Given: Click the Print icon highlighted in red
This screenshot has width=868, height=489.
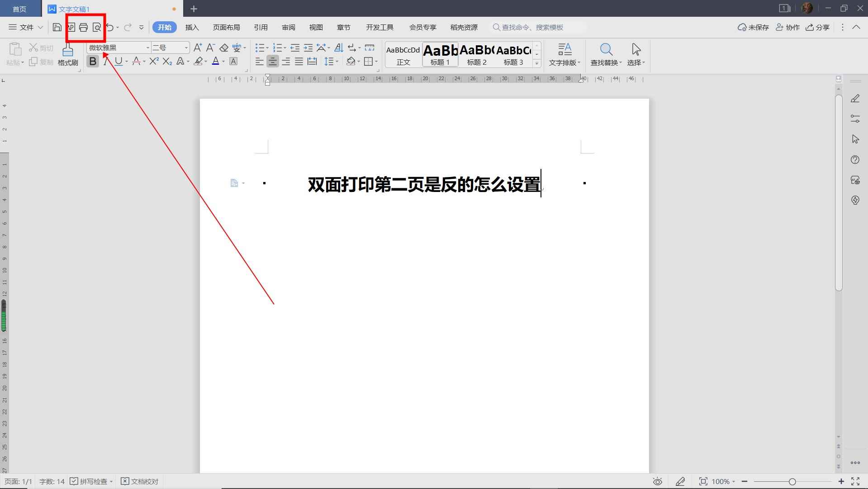Looking at the screenshot, I should [83, 27].
